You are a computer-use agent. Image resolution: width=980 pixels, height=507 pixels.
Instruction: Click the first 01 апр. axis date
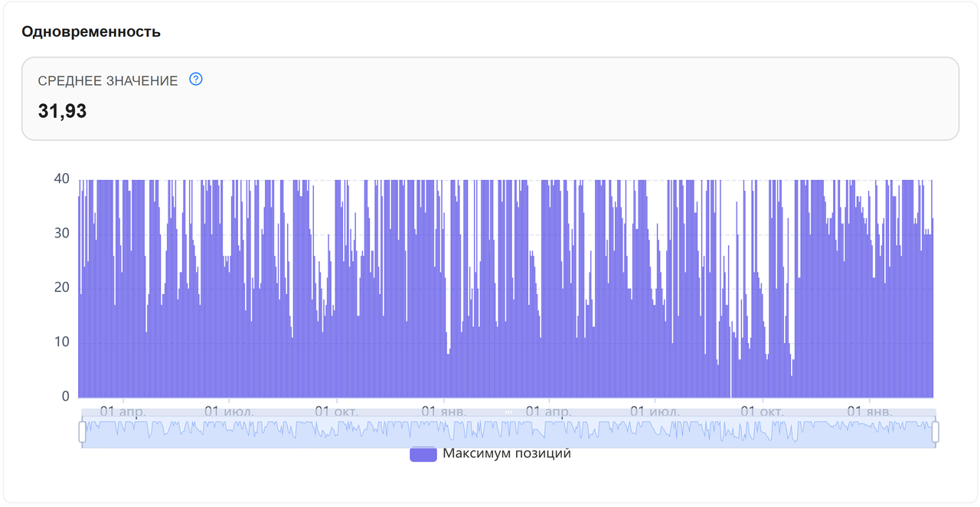click(122, 411)
